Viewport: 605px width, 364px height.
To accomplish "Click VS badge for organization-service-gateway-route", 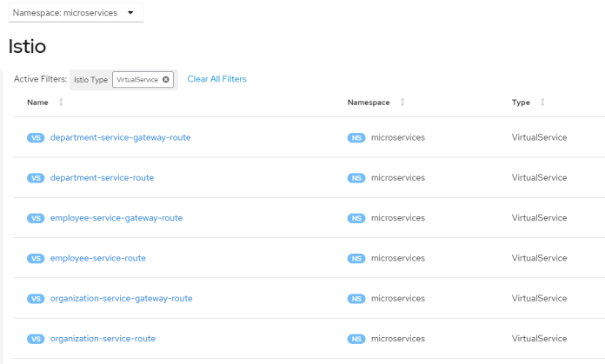I will coord(36,299).
